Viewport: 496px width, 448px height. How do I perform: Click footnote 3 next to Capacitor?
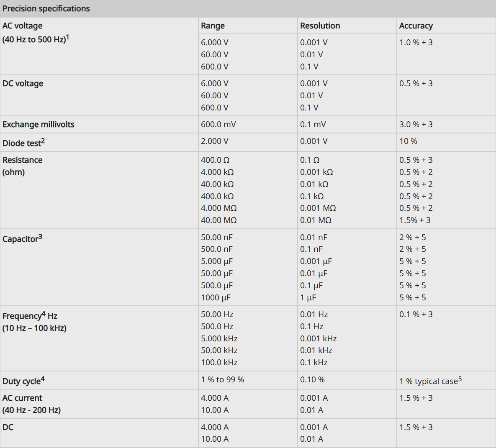coord(40,236)
